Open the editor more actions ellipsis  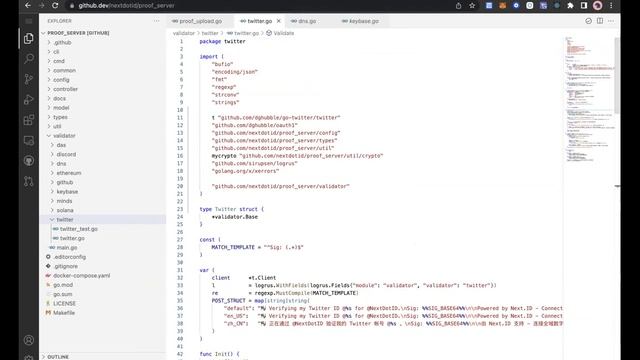(611, 21)
